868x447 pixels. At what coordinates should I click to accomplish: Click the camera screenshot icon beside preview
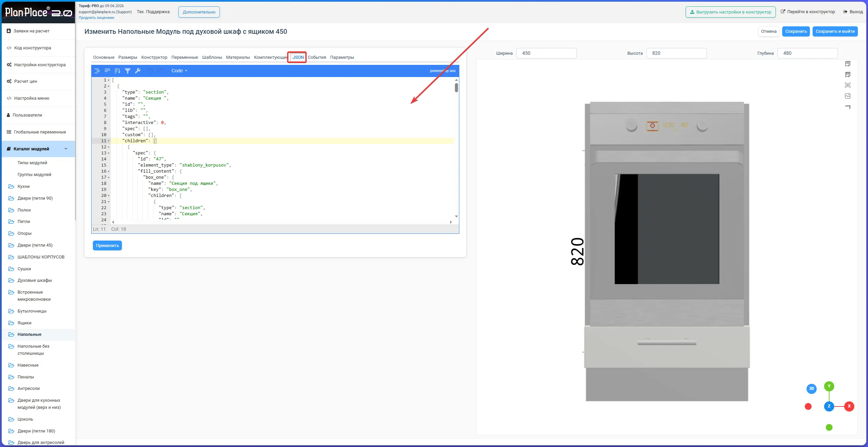847,85
